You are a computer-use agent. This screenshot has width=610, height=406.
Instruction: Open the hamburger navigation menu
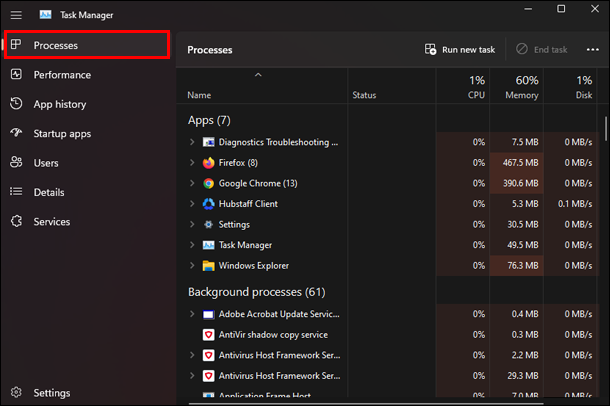point(16,15)
